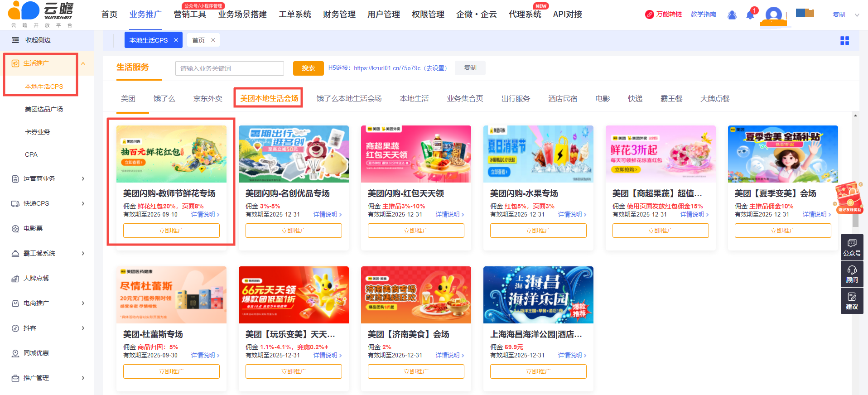Click 立即推广 for 名创优品专场

[294, 231]
